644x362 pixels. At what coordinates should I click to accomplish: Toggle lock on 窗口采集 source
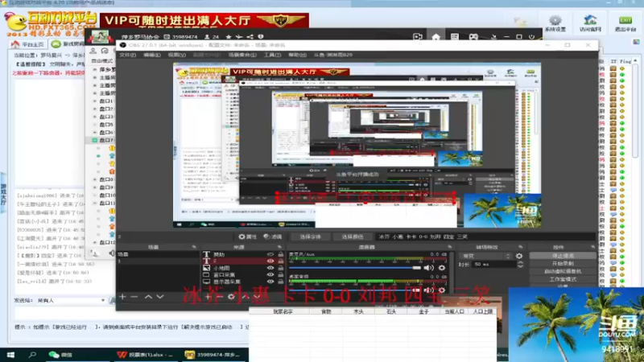point(280,275)
